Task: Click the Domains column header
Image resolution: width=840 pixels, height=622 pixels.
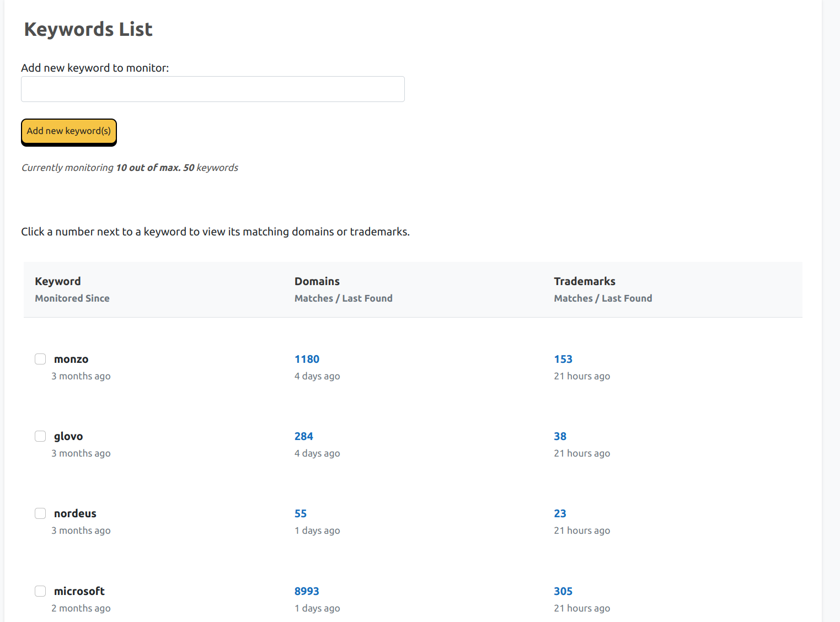Action: click(x=317, y=281)
